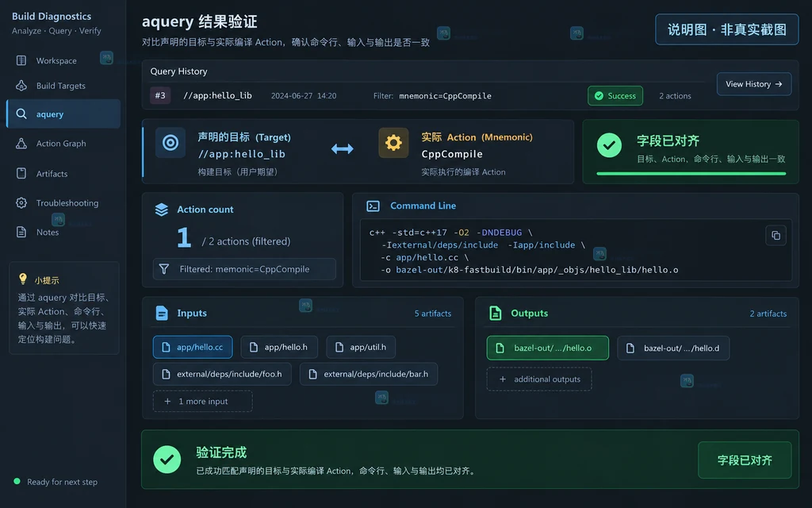Viewport: 812px width, 508px height.
Task: Open Build Targets in sidebar
Action: click(x=63, y=86)
